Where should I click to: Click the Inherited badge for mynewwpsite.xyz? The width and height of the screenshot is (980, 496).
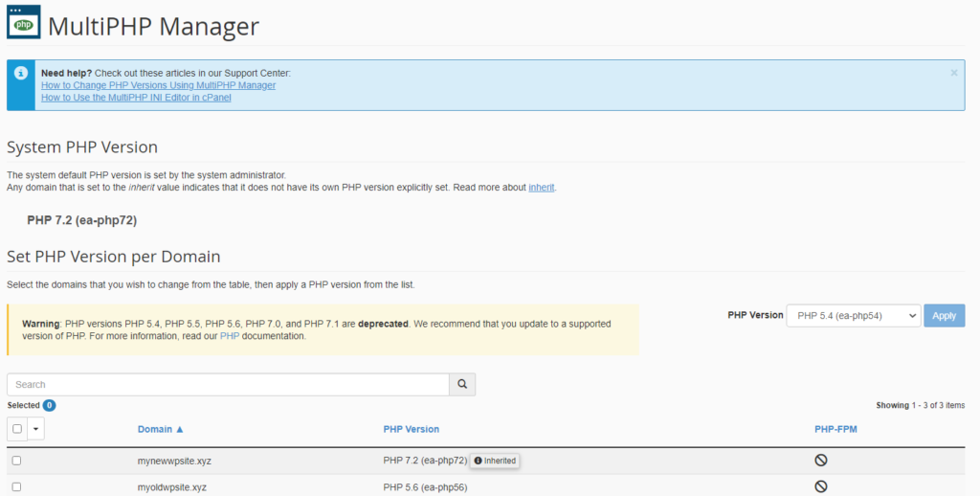[495, 461]
